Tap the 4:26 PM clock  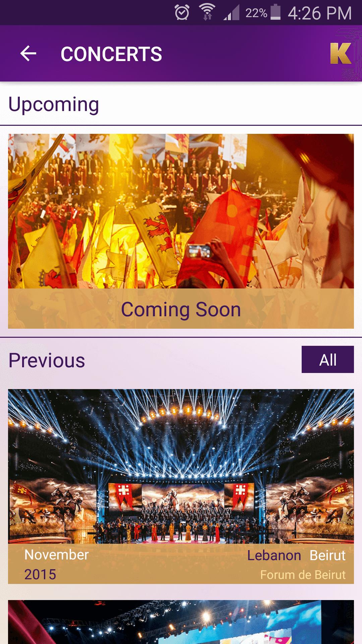pos(320,13)
